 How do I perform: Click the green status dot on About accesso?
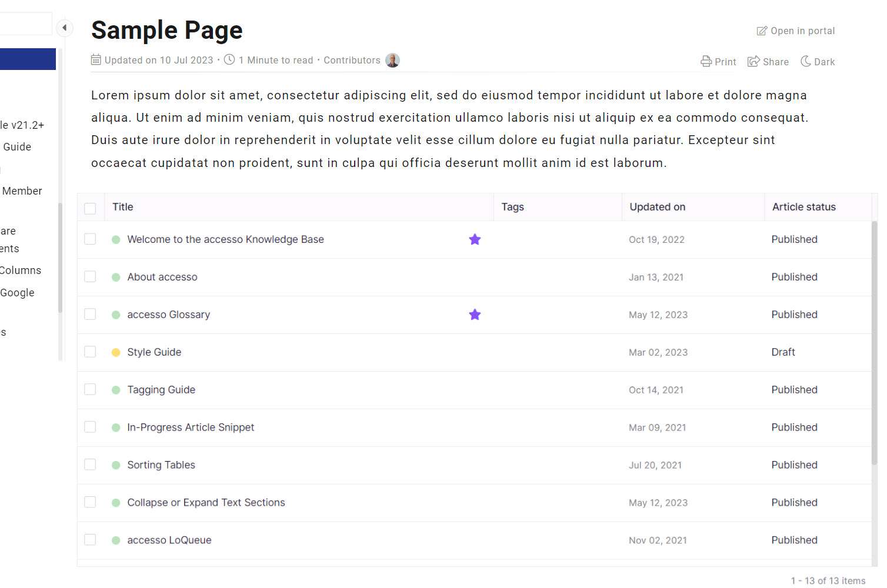click(x=116, y=277)
